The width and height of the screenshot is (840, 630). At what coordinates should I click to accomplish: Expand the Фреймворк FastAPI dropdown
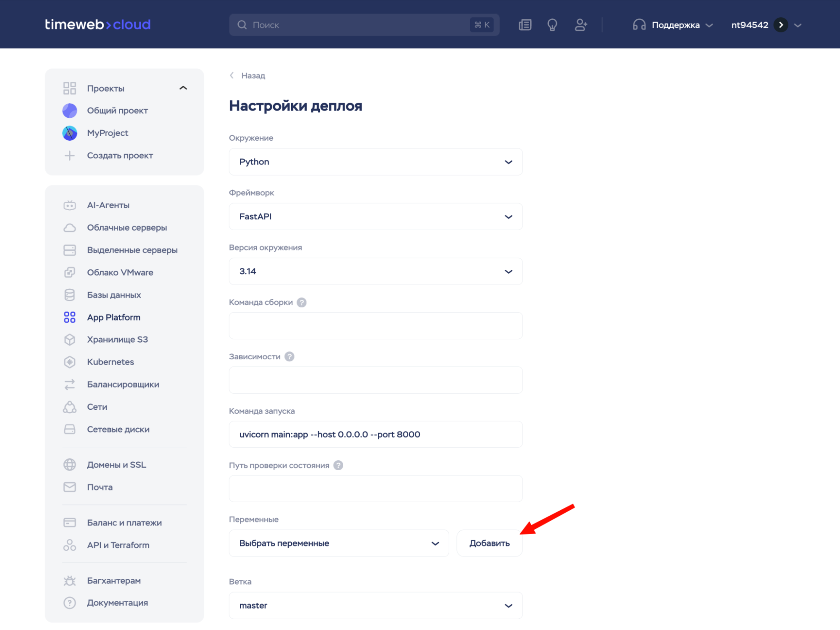(375, 216)
